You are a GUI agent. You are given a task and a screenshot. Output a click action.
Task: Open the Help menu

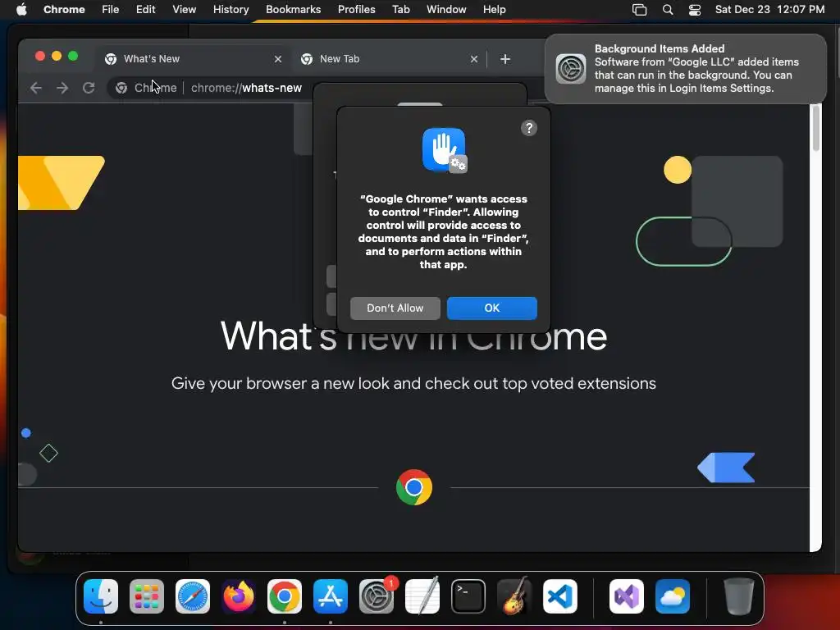[494, 10]
